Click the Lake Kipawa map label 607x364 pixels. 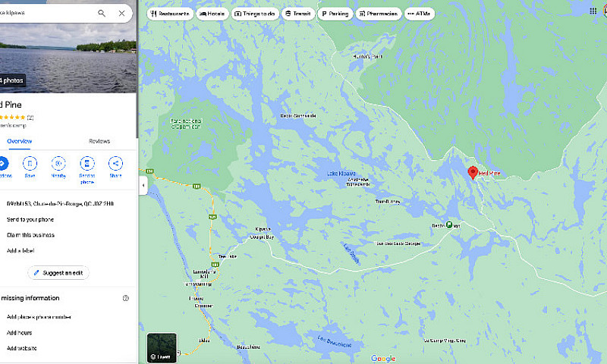pyautogui.click(x=341, y=174)
